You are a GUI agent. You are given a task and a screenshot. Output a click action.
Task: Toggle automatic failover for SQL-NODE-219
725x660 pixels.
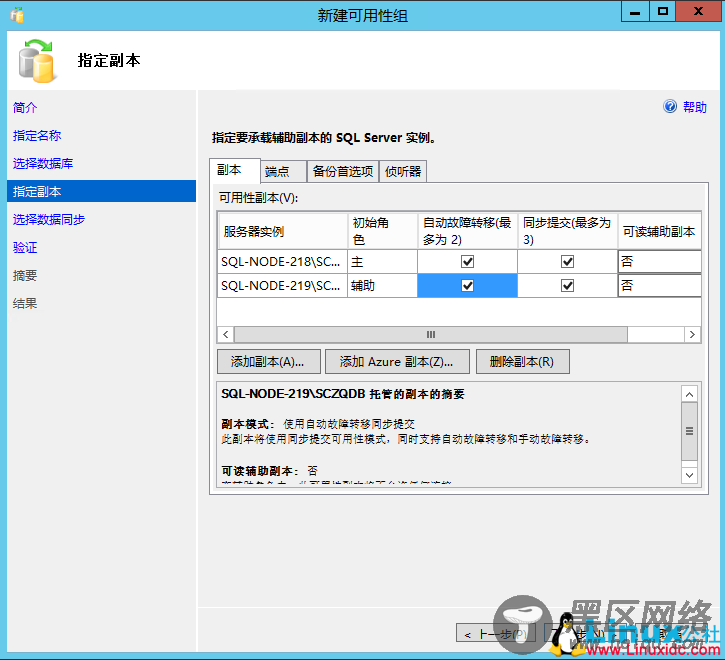coord(467,286)
